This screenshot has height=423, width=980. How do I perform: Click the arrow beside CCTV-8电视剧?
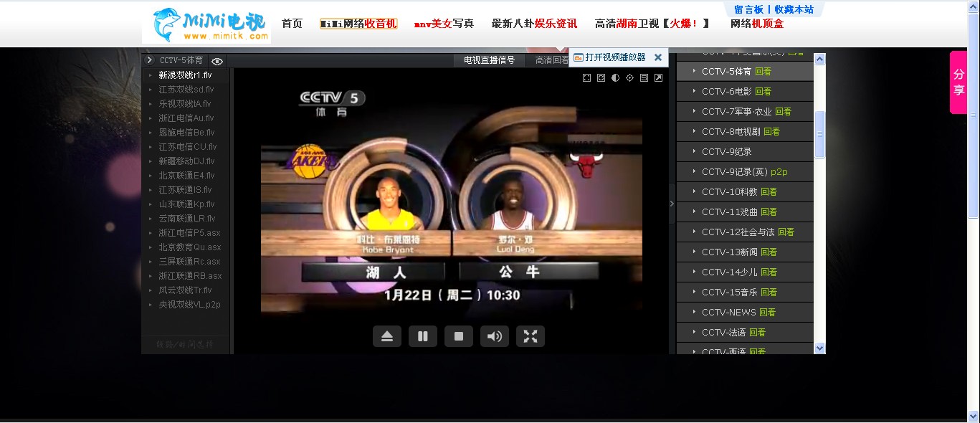(x=694, y=131)
